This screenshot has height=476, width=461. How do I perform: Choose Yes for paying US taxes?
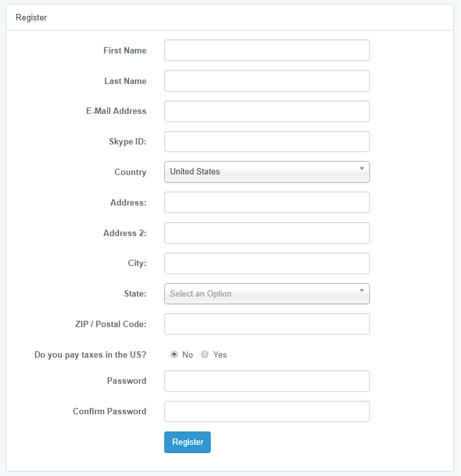[x=204, y=354]
